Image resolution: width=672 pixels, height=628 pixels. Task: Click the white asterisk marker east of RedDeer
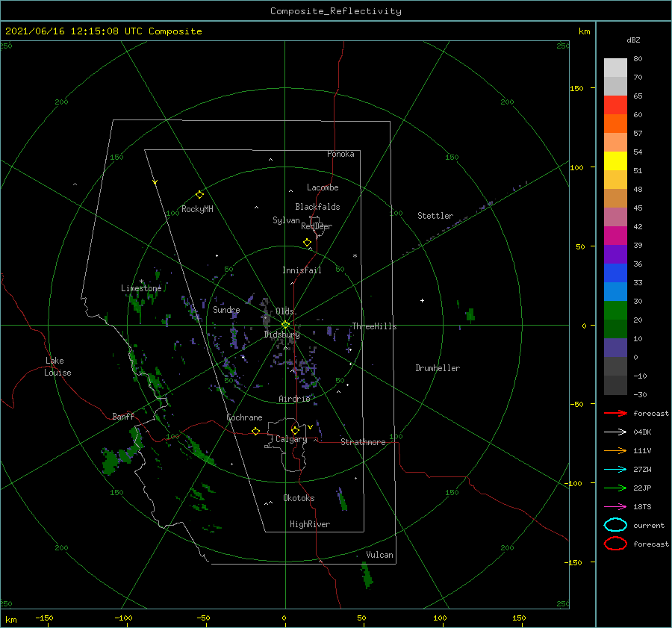[x=355, y=256]
